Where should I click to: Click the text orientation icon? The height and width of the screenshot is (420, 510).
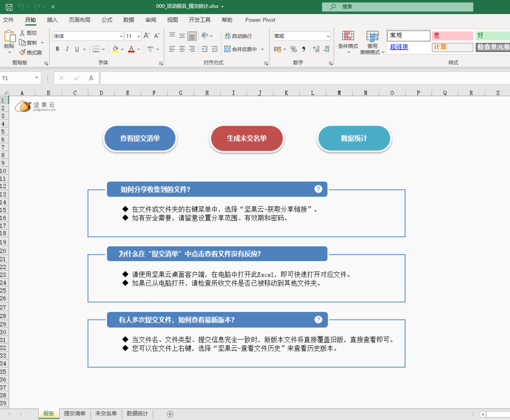205,36
